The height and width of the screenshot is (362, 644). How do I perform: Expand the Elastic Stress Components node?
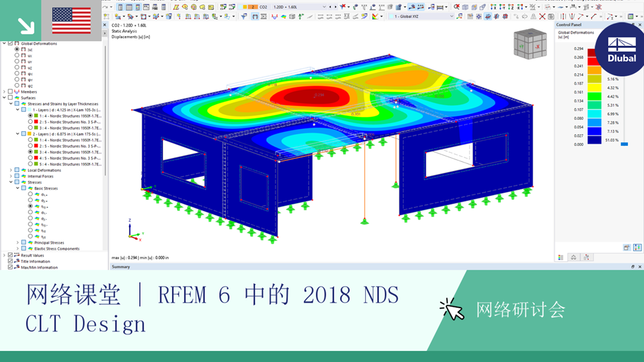tap(18, 248)
